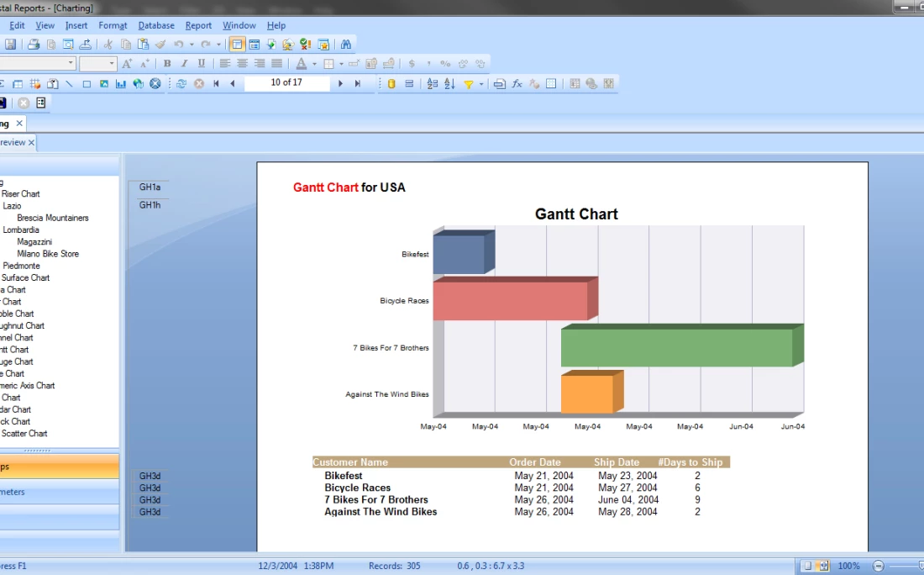Expand the font color dropdown arrow

[x=314, y=64]
